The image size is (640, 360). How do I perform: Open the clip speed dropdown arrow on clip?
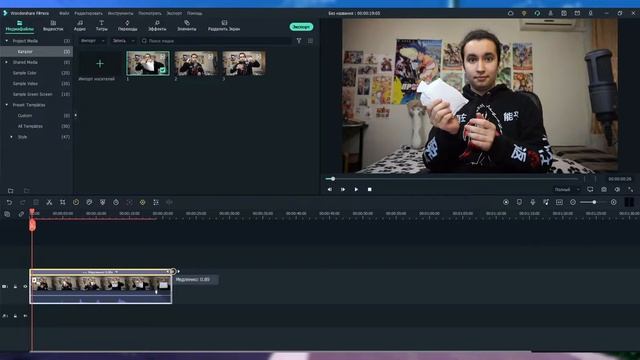click(116, 272)
